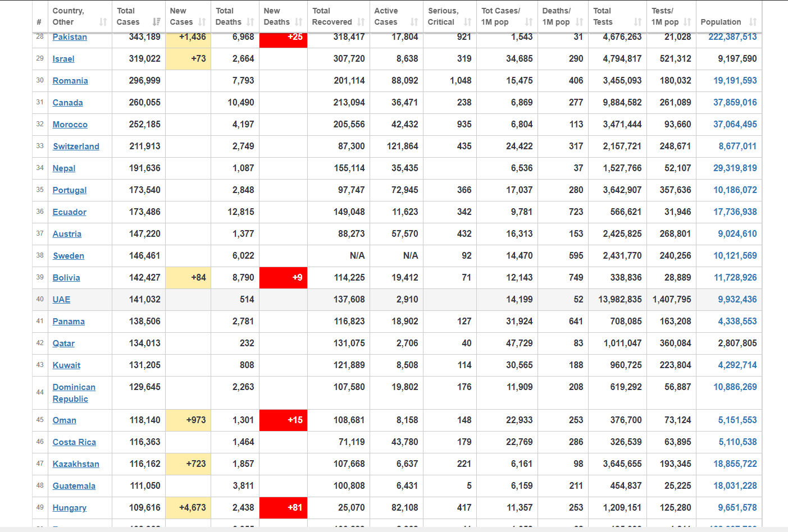788x532 pixels.
Task: Go to Sweden's country page
Action: point(69,256)
